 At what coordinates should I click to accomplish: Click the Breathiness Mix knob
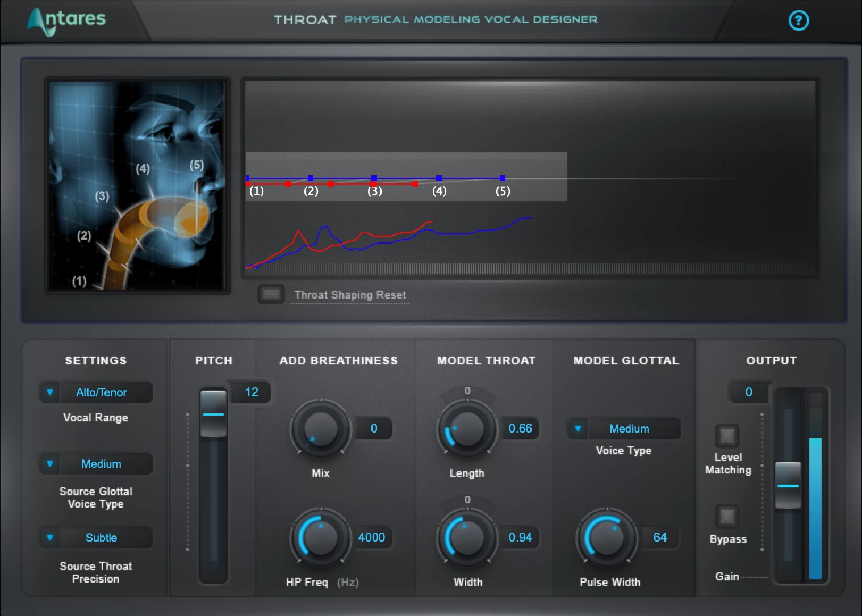tap(321, 428)
